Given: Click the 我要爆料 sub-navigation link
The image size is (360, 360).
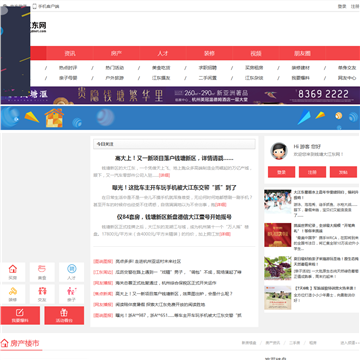Looking at the screenshot, I should coord(301,78).
